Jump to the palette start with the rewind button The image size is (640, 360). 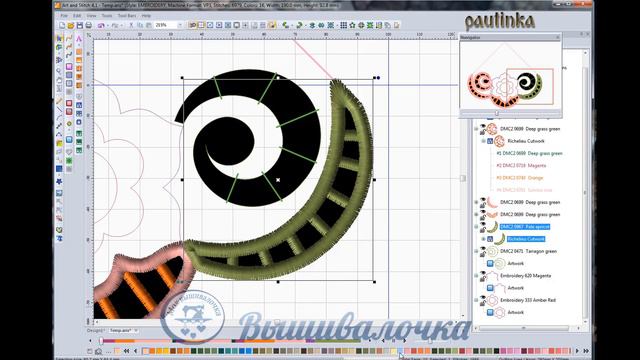127,351
